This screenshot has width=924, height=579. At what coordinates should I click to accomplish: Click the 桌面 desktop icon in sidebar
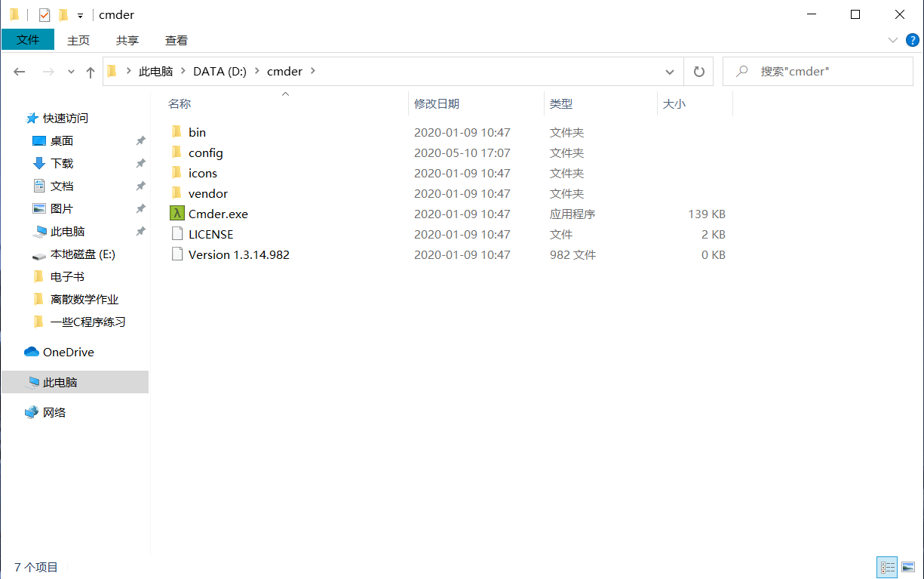[39, 140]
